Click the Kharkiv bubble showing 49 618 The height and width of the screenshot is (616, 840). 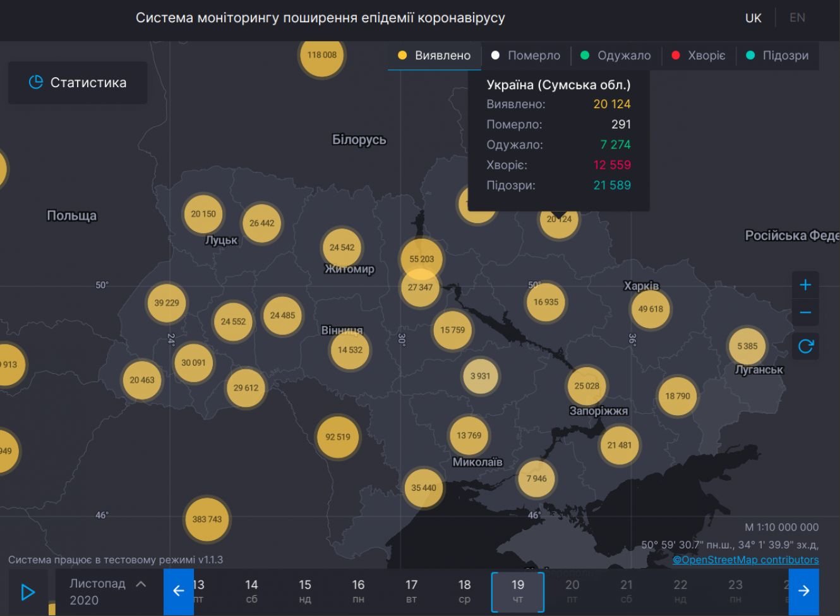click(651, 310)
